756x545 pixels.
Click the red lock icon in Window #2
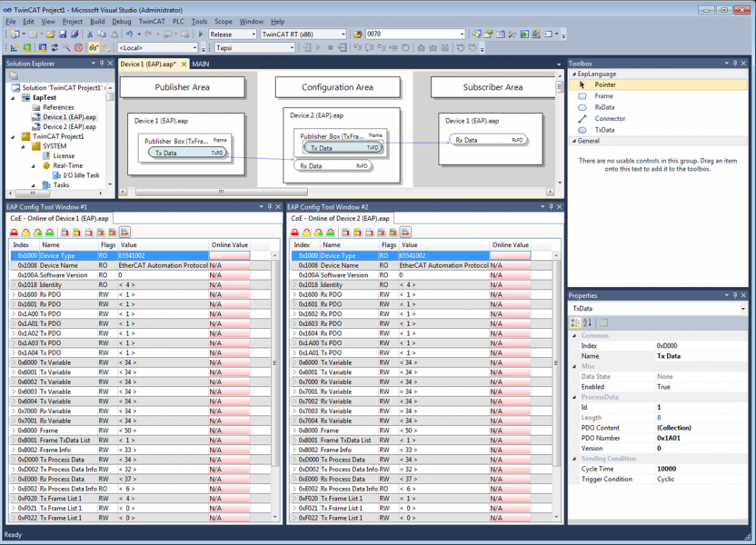click(x=295, y=233)
